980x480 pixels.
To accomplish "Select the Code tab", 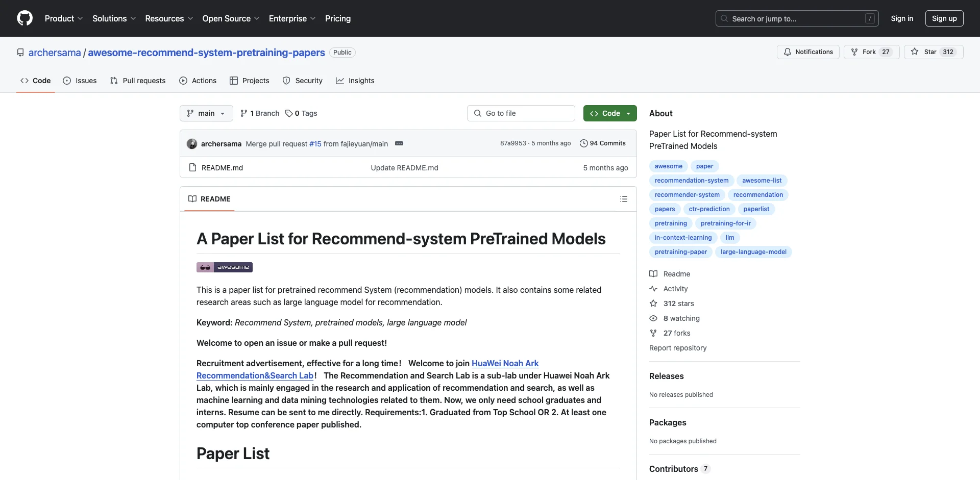I will 36,81.
